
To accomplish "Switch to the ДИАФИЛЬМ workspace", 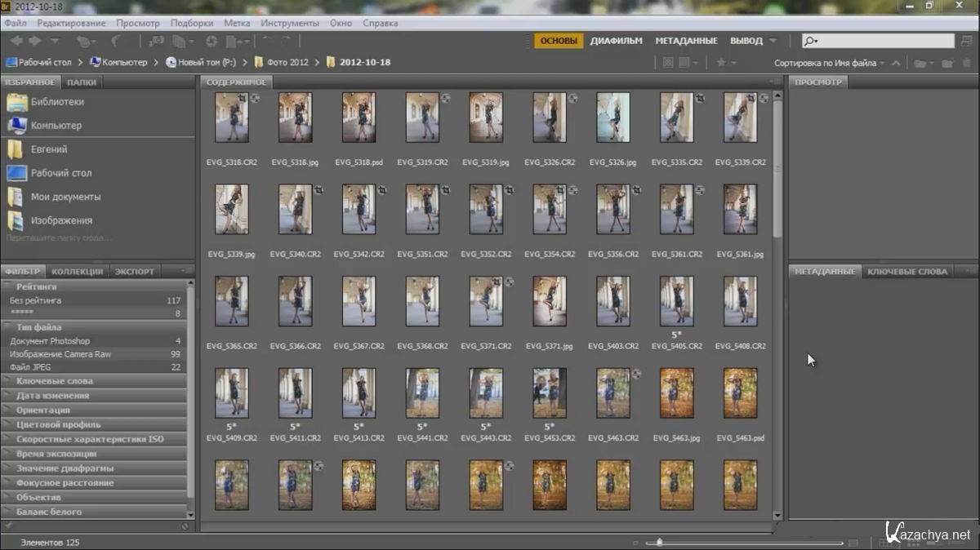I will point(616,41).
